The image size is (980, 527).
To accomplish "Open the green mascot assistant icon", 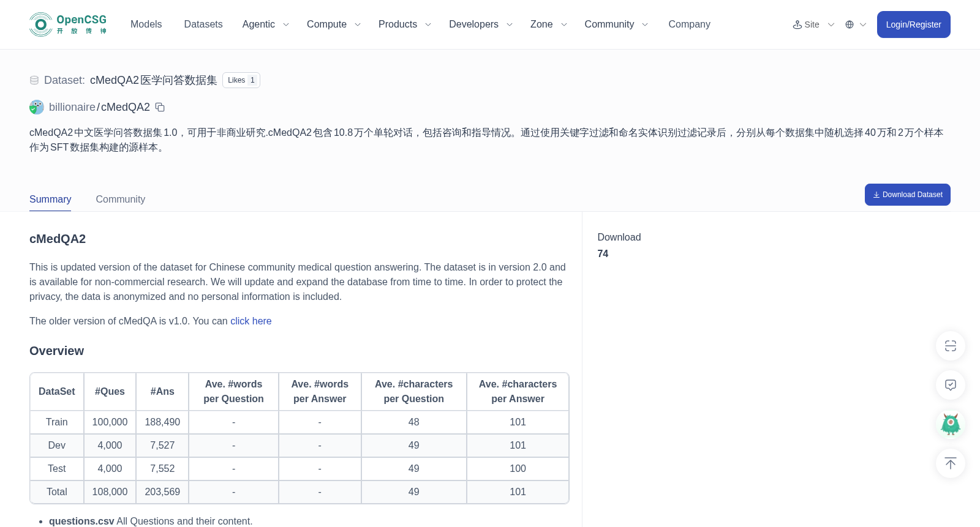I will click(951, 424).
